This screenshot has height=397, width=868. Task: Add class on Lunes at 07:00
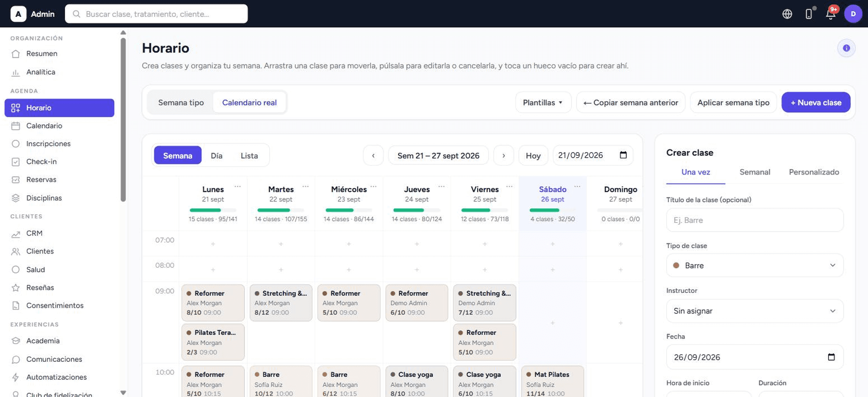213,244
